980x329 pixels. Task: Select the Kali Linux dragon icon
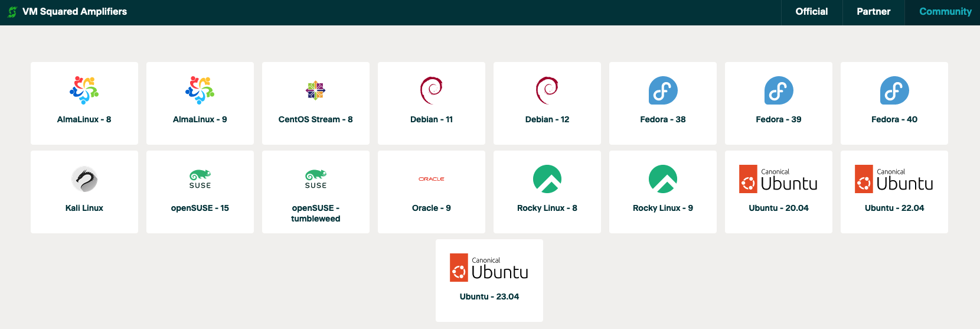click(84, 179)
